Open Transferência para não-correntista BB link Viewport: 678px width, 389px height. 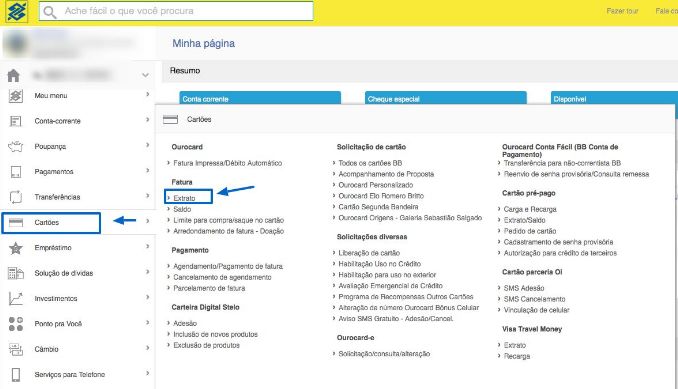(562, 163)
